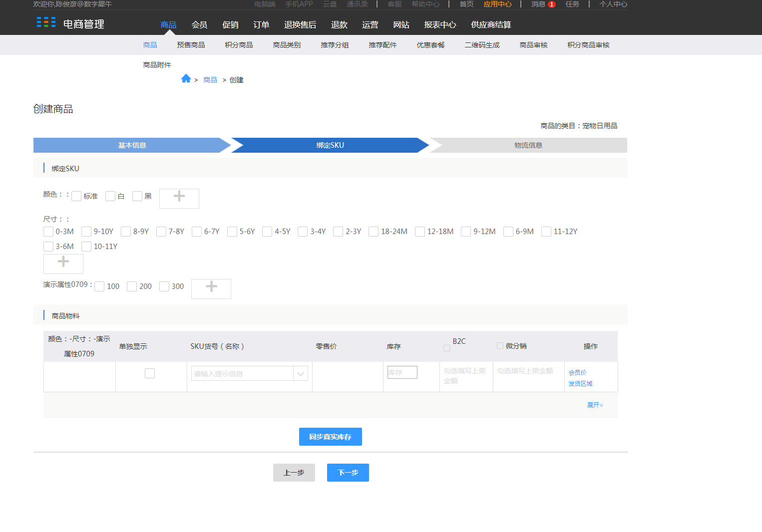Open the 会员 main menu

(x=199, y=24)
